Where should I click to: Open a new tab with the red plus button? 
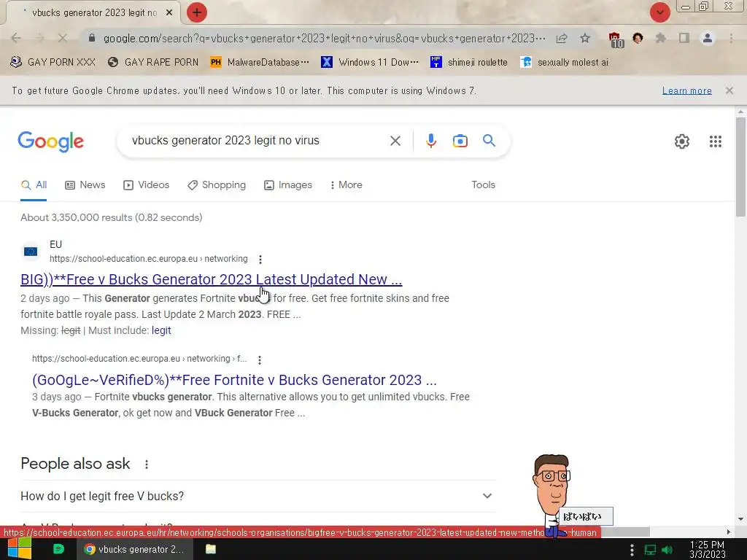coord(197,12)
